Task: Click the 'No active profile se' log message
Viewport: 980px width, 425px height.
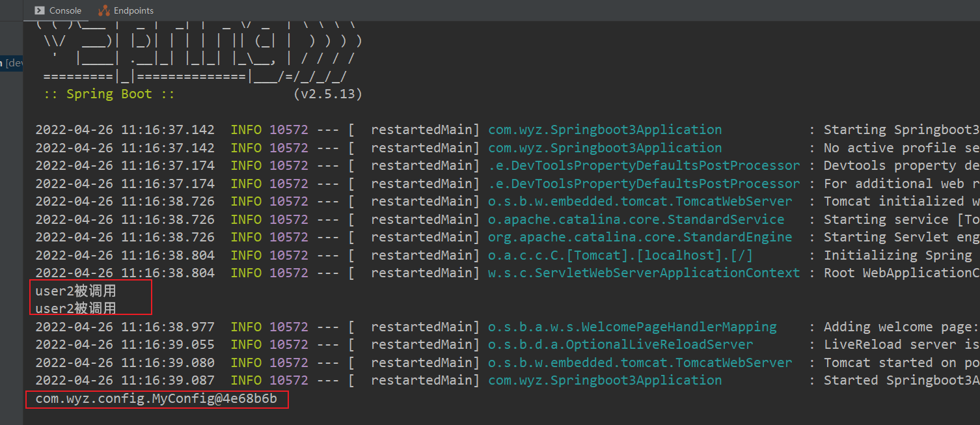Action: 902,148
